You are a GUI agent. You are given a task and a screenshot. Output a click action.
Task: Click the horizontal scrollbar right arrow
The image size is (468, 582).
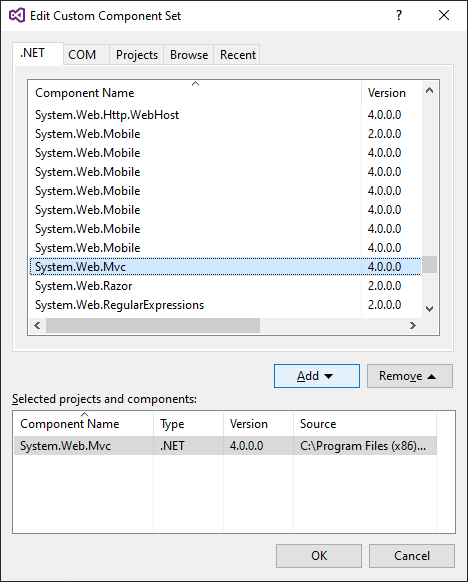(x=413, y=326)
